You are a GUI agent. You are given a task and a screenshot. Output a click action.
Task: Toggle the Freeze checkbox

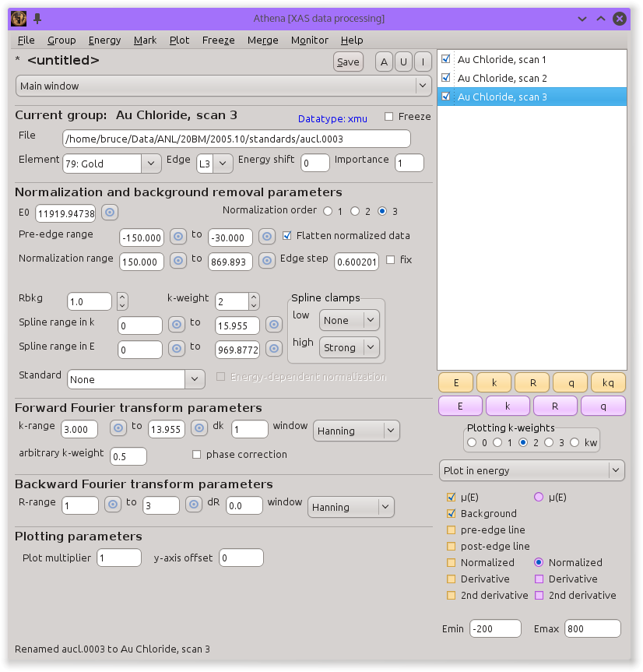click(388, 117)
